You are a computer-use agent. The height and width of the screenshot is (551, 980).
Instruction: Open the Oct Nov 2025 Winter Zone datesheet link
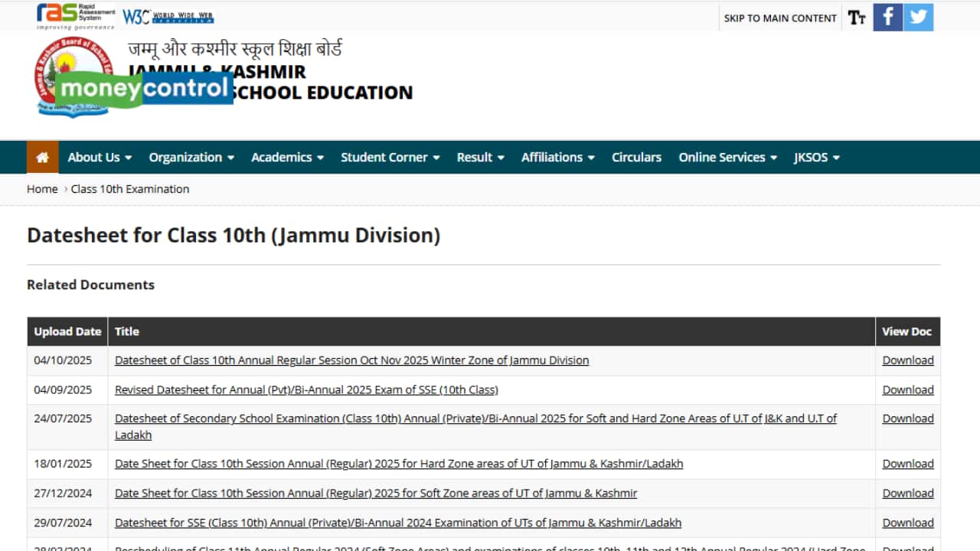(x=351, y=360)
